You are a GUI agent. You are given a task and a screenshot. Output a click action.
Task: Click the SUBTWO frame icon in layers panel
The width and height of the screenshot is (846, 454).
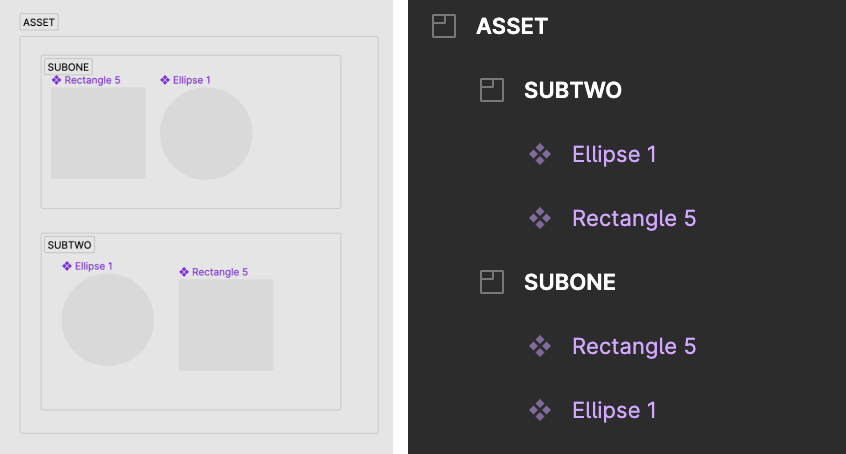pos(492,90)
